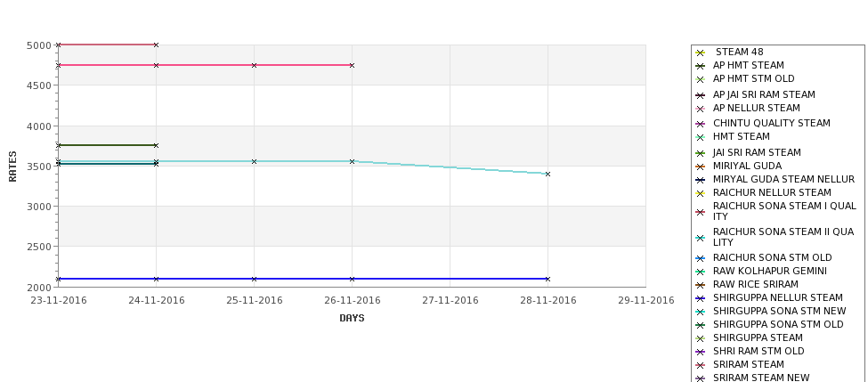This screenshot has width=868, height=382.
Task: Click the MIRIYAL GUDA legend marker icon
Action: [700, 167]
